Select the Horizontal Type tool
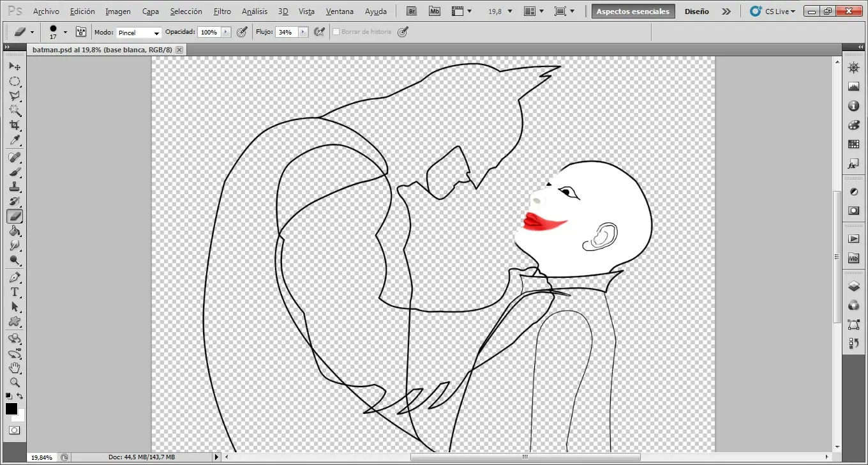Image resolution: width=868 pixels, height=465 pixels. pos(14,292)
